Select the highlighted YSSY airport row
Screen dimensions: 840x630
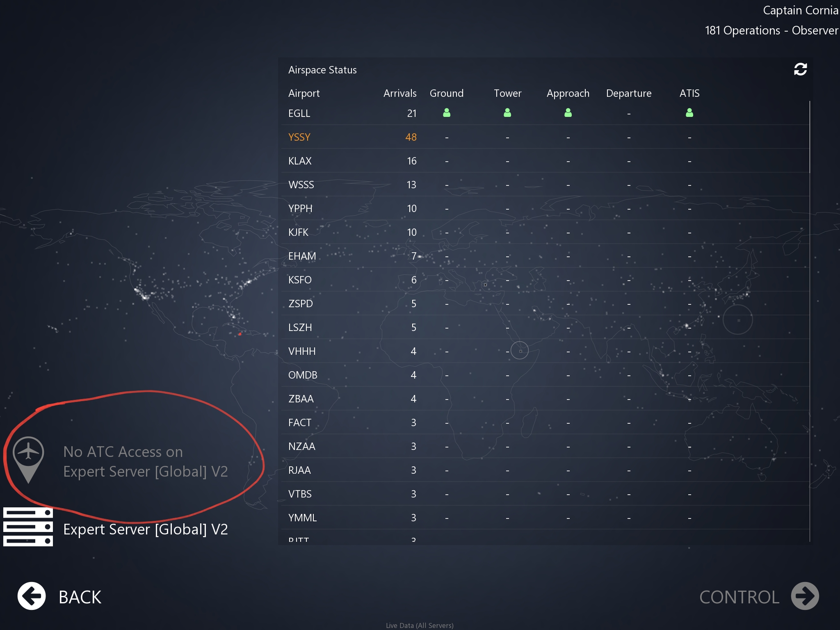(x=299, y=137)
